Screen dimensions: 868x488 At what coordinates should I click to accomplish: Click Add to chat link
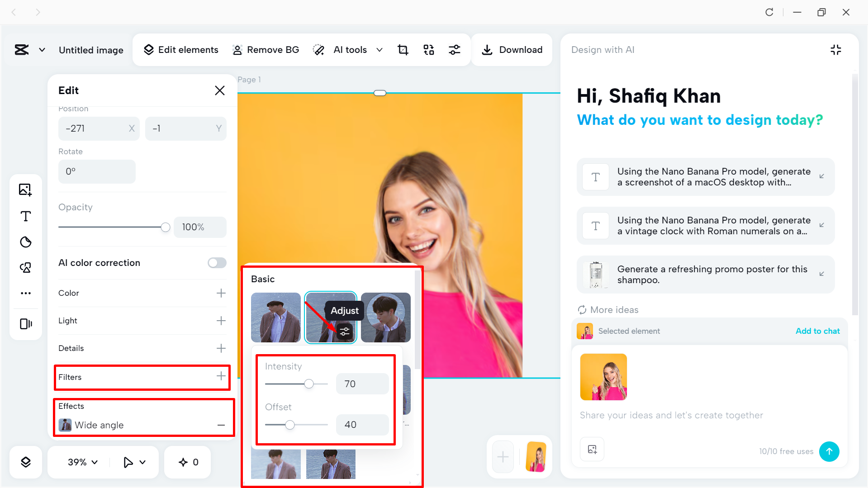(x=817, y=331)
